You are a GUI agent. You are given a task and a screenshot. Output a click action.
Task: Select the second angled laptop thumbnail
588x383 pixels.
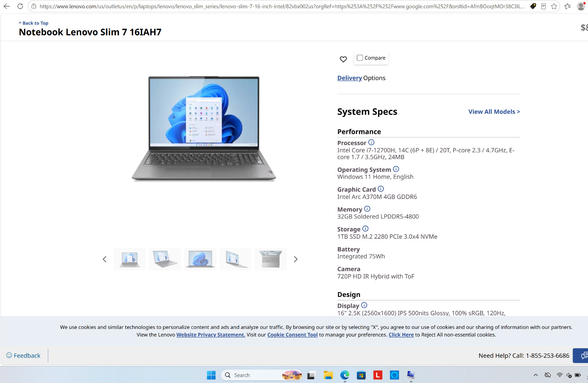tap(165, 259)
